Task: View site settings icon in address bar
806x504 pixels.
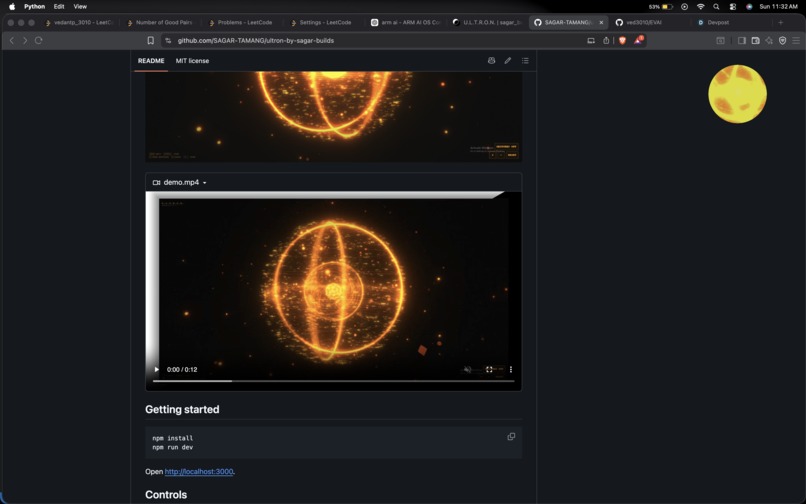Action: point(168,40)
